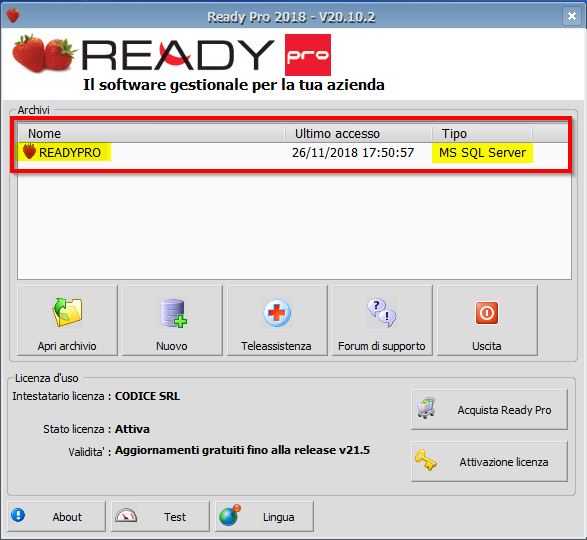Image resolution: width=587 pixels, height=540 pixels.
Task: Click the MS SQL Server type value
Action: 483,153
